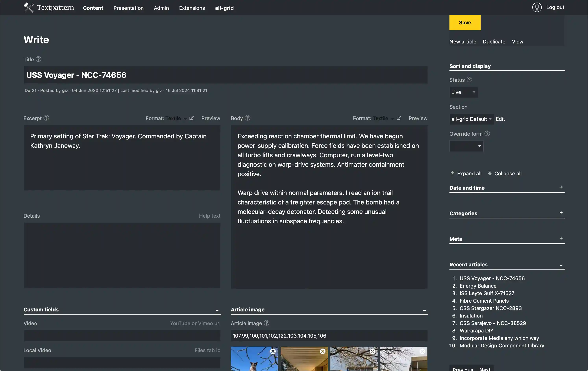Switch to the Presentation menu

point(129,8)
